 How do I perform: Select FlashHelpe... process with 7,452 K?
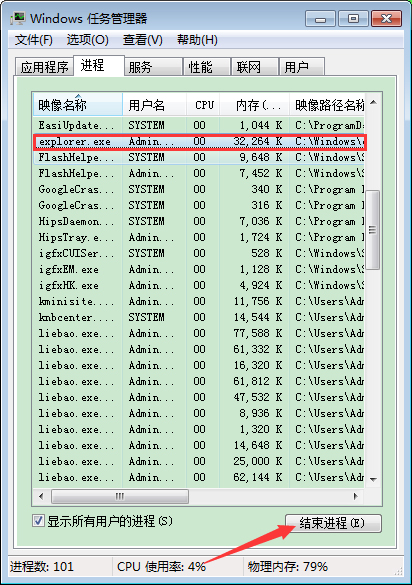[x=199, y=173]
